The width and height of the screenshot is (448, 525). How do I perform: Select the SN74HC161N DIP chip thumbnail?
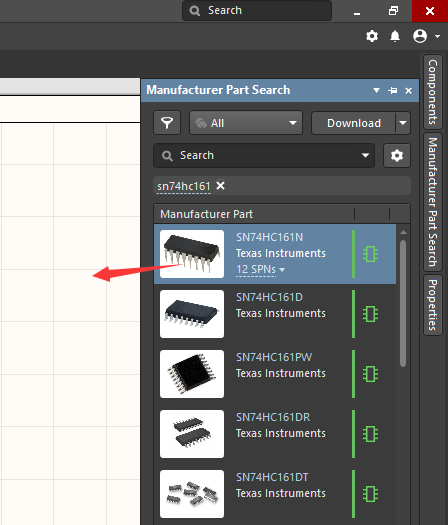192,254
